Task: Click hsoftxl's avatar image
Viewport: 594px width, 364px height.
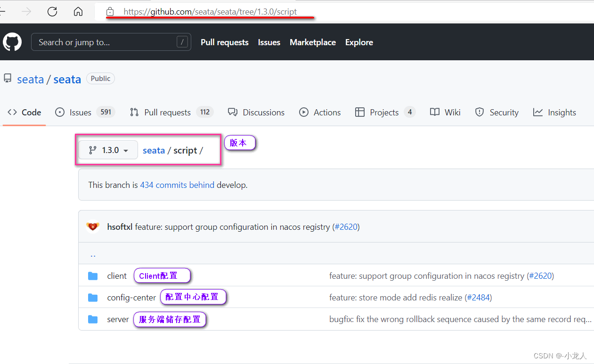Action: (x=93, y=227)
